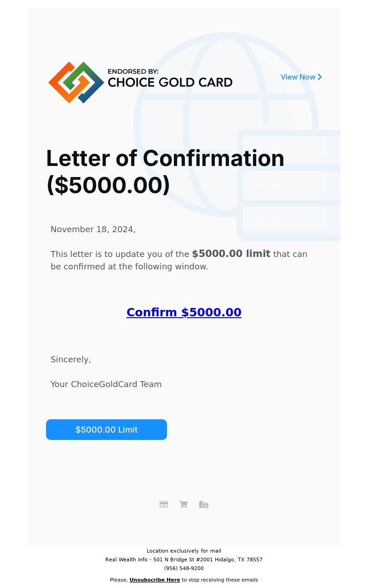368x588 pixels.
Task: Click the gifts icon in footer
Action: (204, 504)
